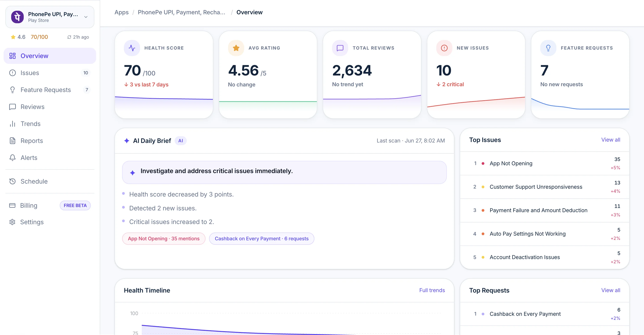Click the 70/100 score in sidebar

(39, 37)
